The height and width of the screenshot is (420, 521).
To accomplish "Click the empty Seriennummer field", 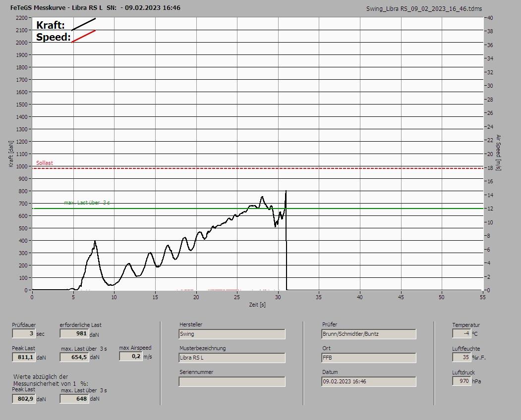I will tap(232, 382).
